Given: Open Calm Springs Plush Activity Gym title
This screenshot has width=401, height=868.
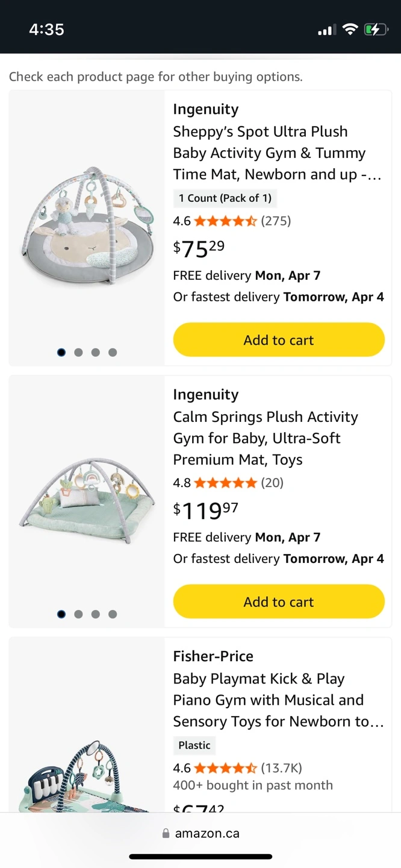Looking at the screenshot, I should pyautogui.click(x=266, y=438).
